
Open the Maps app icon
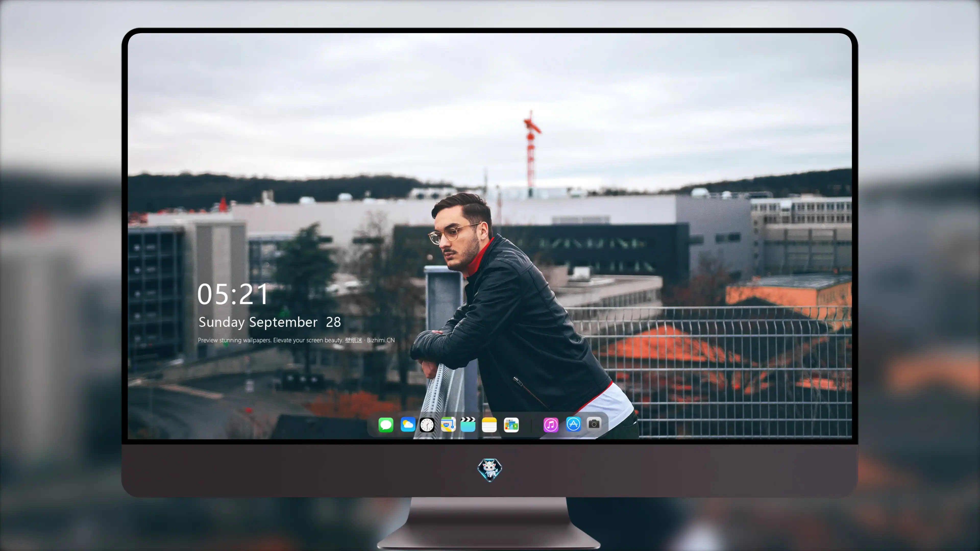point(448,425)
